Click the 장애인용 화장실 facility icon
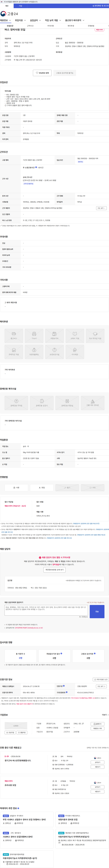 click(x=67, y=403)
